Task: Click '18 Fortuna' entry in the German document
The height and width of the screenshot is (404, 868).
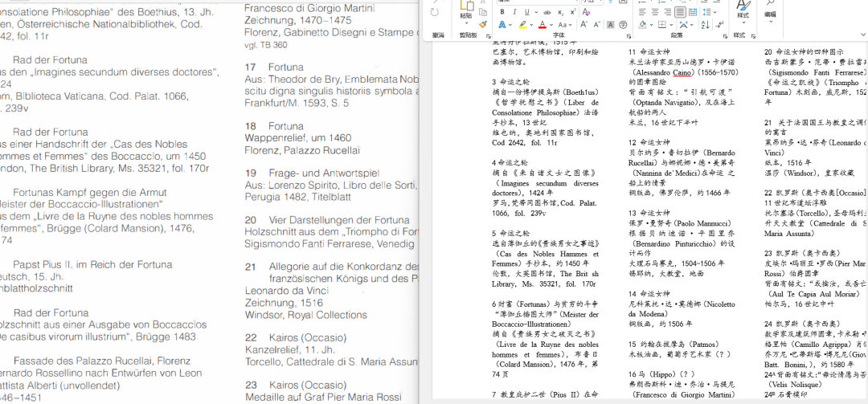Action: point(274,126)
